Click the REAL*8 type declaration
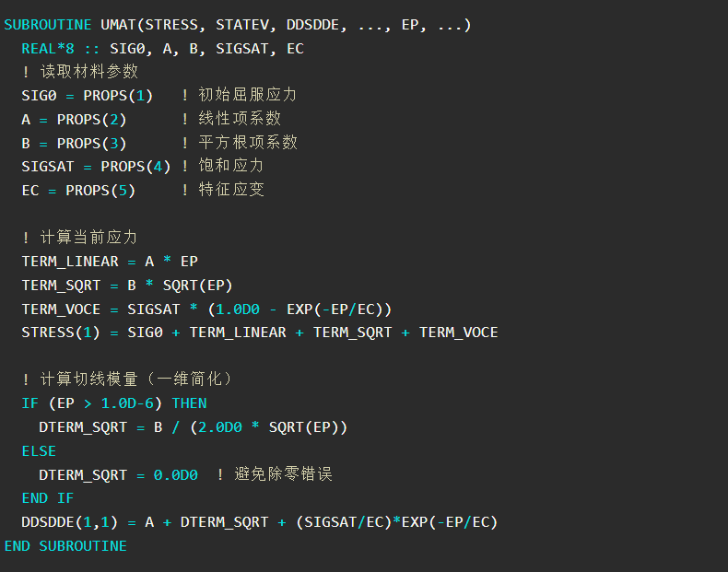728x572 pixels. [48, 49]
